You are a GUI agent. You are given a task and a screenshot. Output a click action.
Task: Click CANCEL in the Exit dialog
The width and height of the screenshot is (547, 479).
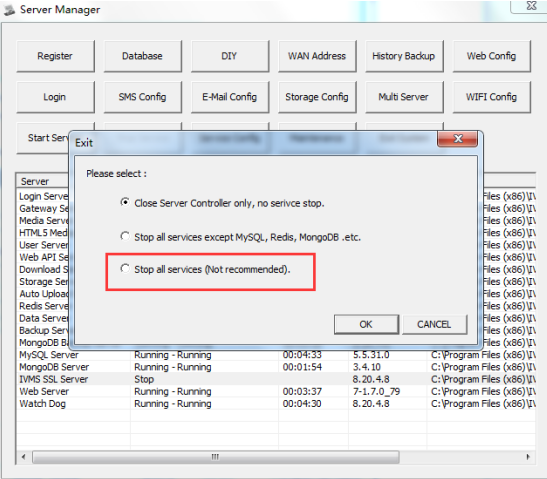point(434,324)
